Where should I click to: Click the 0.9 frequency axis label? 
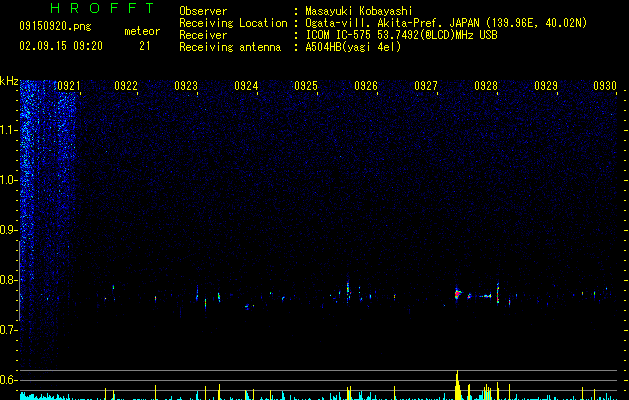click(x=8, y=230)
